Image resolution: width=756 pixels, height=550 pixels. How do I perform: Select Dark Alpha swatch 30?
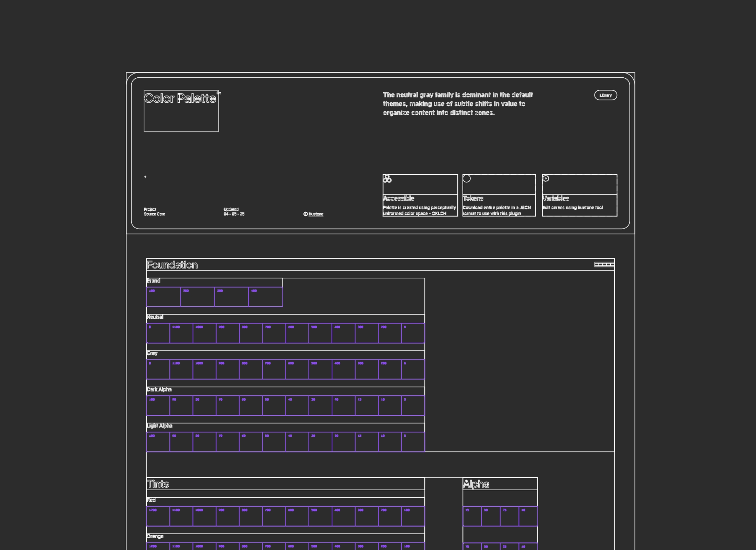tap(320, 406)
